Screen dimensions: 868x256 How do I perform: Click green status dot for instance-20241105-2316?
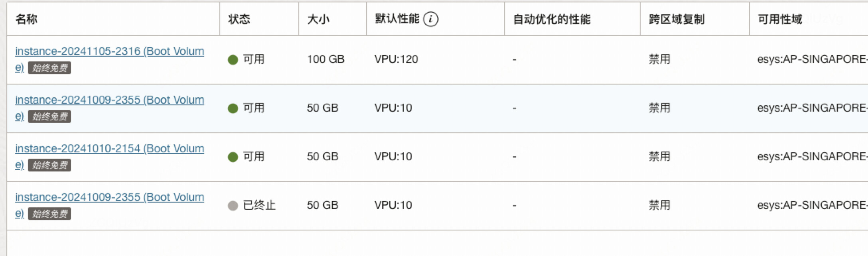[x=233, y=60]
